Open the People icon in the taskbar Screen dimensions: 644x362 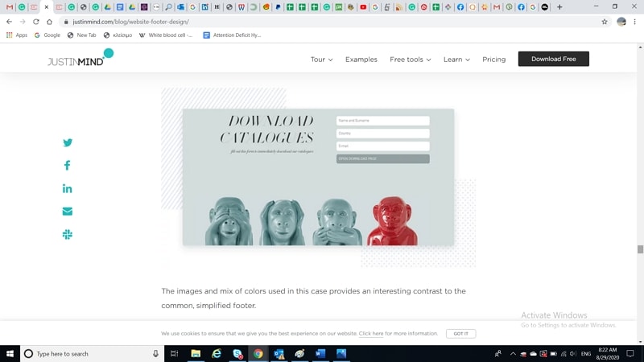click(497, 353)
